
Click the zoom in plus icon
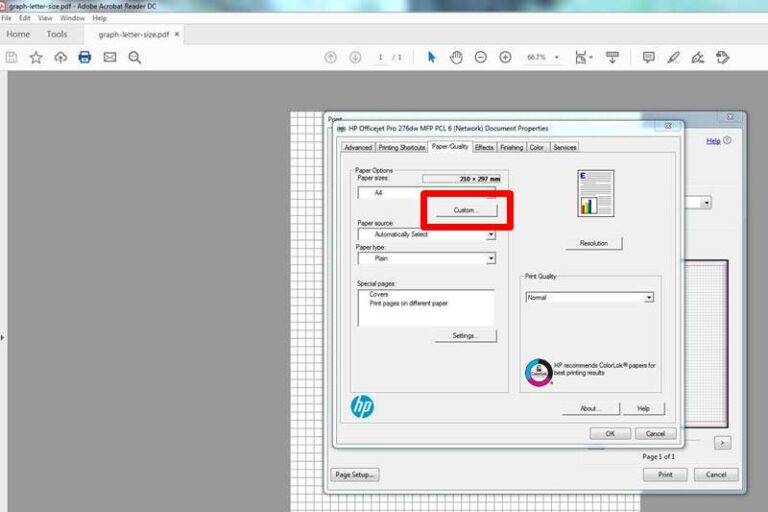505,58
